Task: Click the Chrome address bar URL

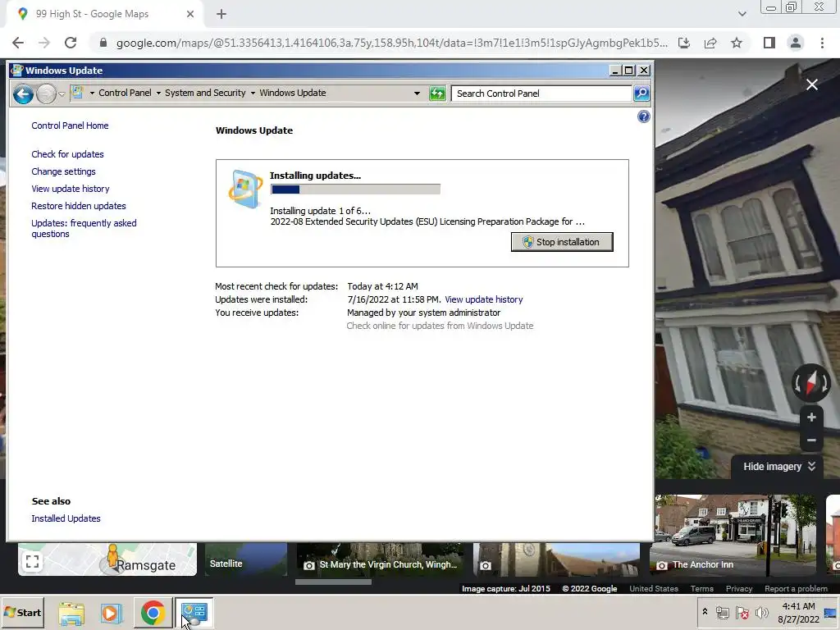Action: coord(391,43)
